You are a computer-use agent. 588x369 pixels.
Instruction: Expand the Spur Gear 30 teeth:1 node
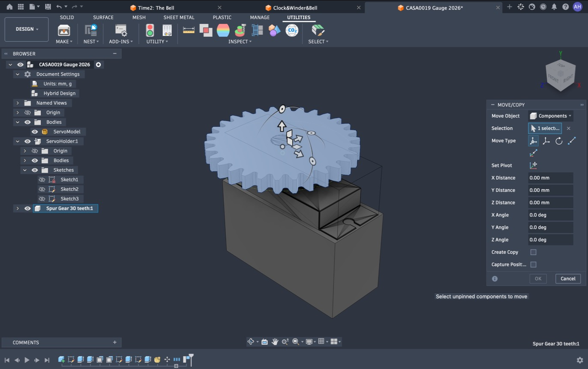pyautogui.click(x=18, y=208)
